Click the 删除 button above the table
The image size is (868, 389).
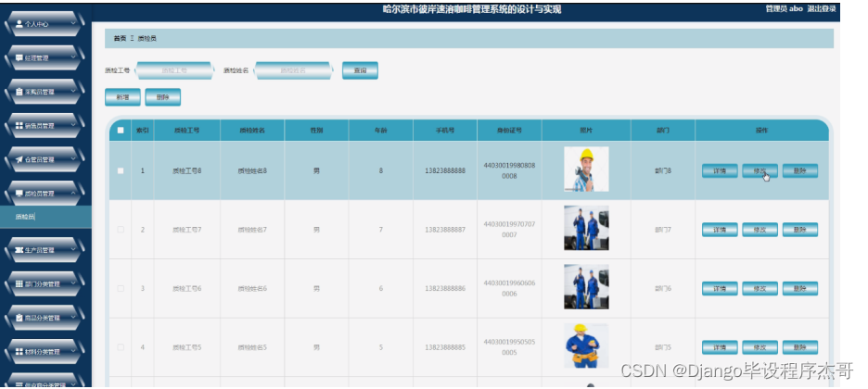[163, 97]
